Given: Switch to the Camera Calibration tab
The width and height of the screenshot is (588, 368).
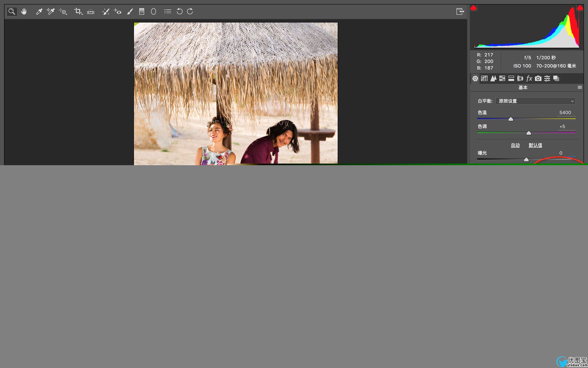Looking at the screenshot, I should pyautogui.click(x=538, y=78).
